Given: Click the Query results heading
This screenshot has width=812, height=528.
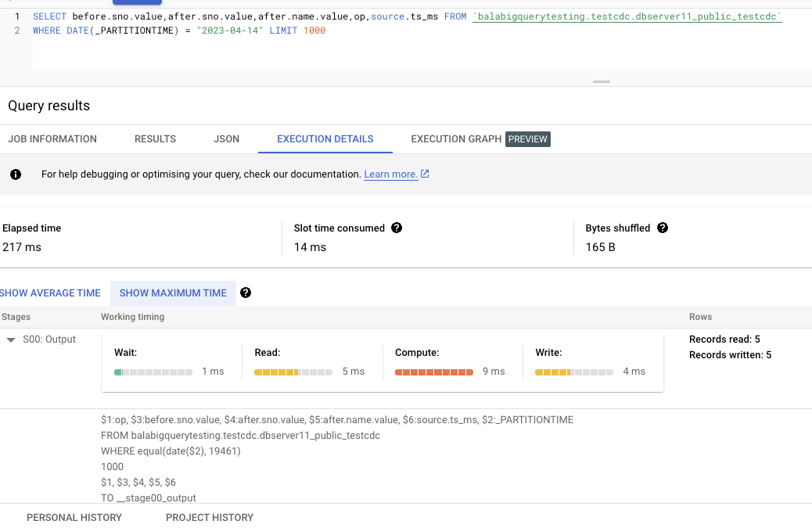Looking at the screenshot, I should [49, 106].
